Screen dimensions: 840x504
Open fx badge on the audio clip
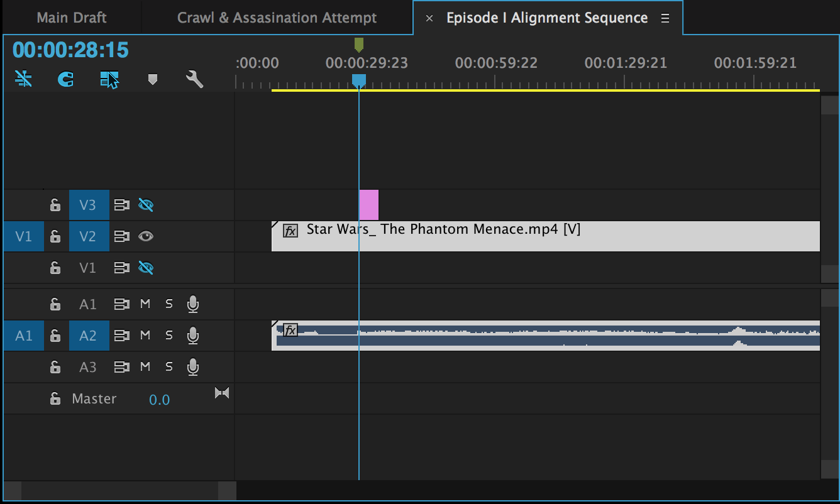pos(290,330)
